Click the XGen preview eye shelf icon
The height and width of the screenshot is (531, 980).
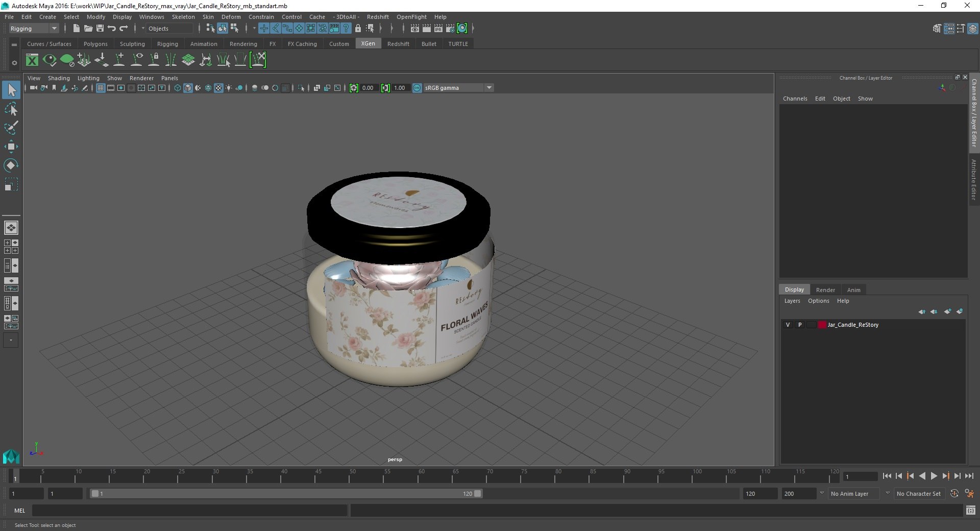coord(50,60)
